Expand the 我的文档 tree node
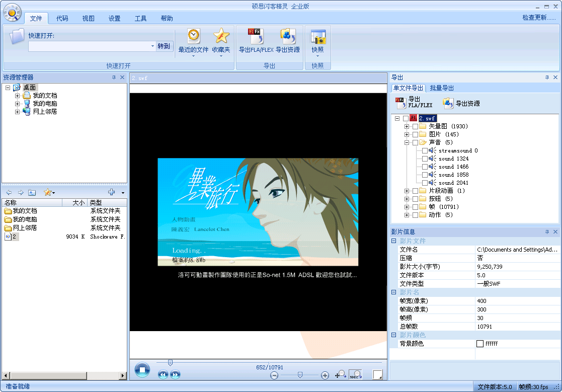The image size is (562, 392). click(17, 96)
